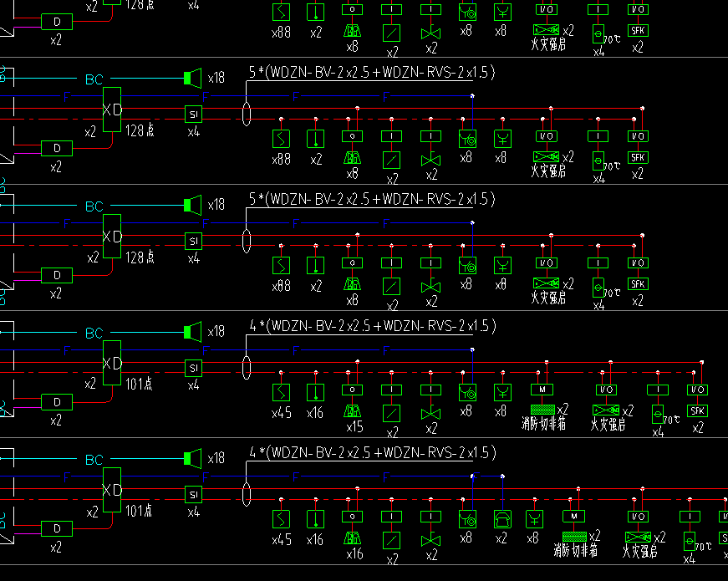This screenshot has width=728, height=581.
Task: Click the x2 count below the telephone symbol
Action: pos(501,538)
